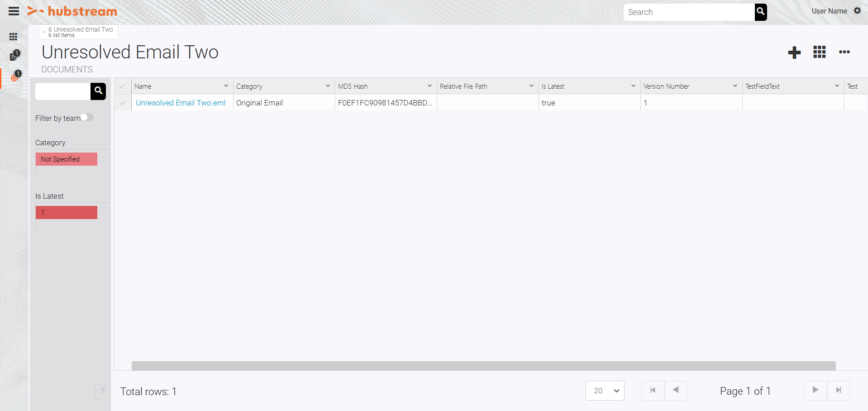
Task: Open the hamburger main menu
Action: click(x=14, y=11)
